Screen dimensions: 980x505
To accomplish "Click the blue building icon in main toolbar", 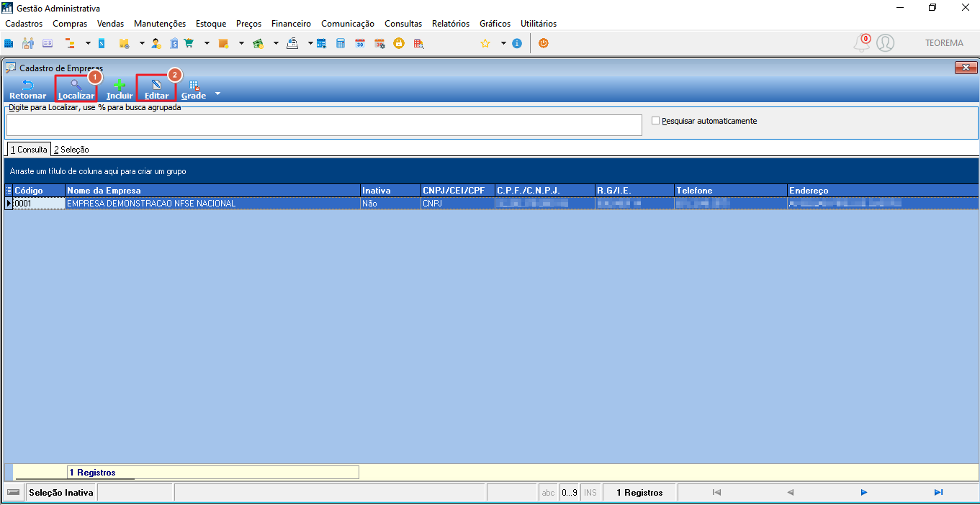I will pos(9,43).
